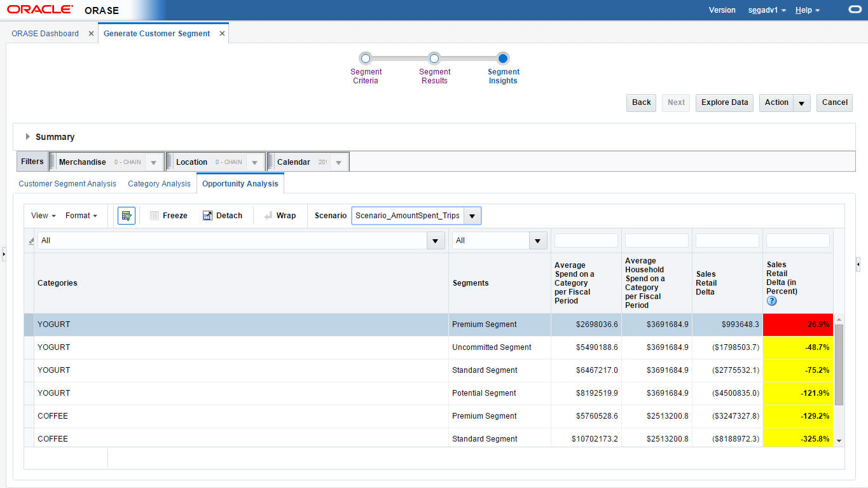This screenshot has width=868, height=488.
Task: Click the COFFEE Premium Segment cell
Action: 500,416
